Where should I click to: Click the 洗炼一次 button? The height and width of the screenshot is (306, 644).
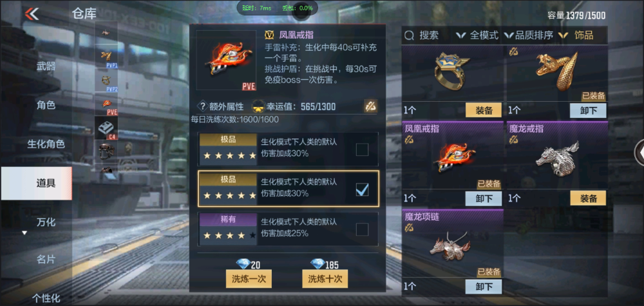coord(249,279)
